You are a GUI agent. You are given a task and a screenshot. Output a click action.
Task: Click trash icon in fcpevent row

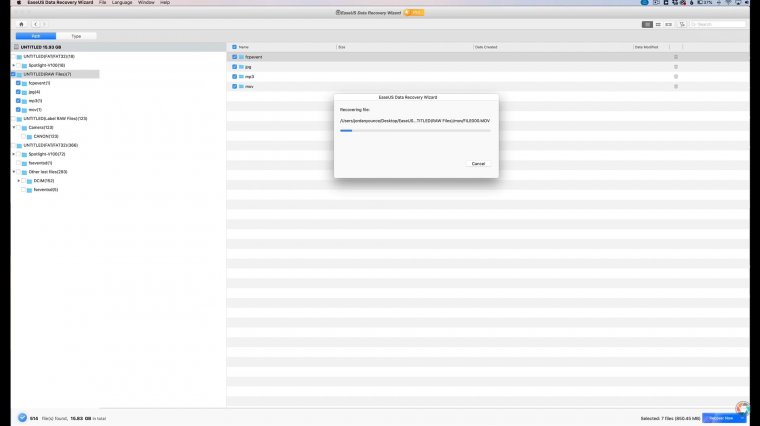click(676, 57)
